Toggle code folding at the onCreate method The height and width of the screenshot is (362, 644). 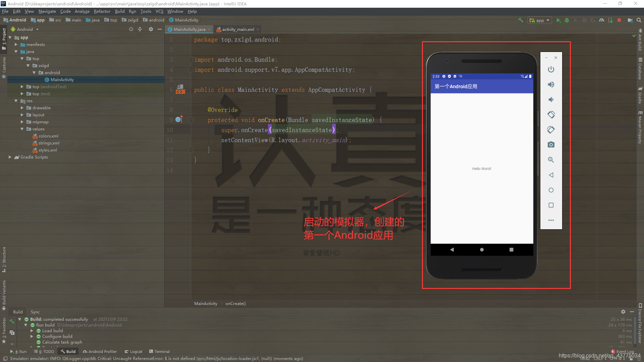[191, 120]
